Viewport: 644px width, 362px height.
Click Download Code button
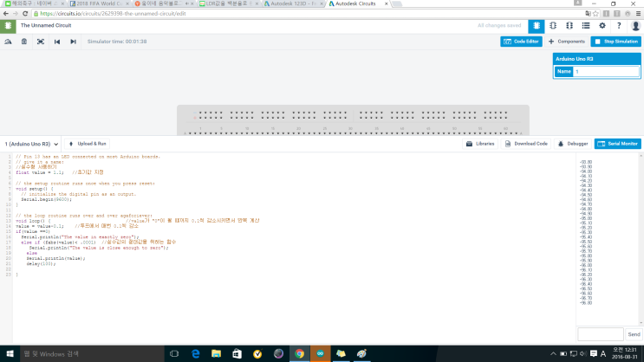[526, 144]
